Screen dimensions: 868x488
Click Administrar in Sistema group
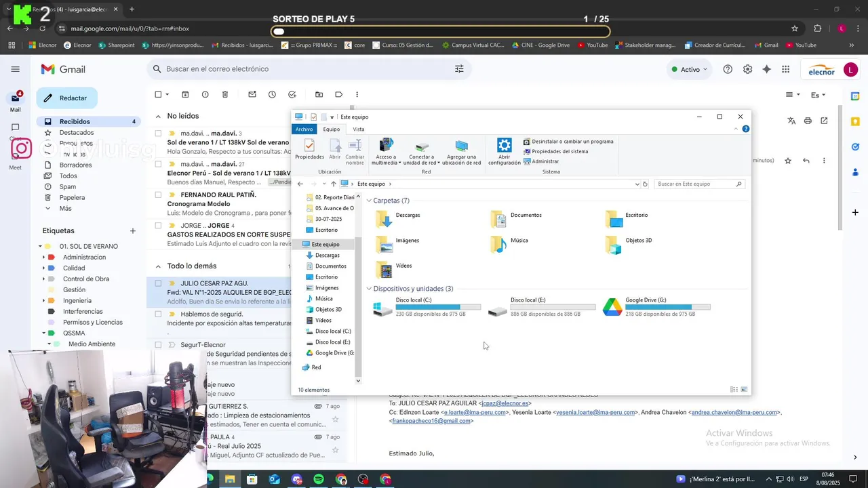(x=541, y=161)
